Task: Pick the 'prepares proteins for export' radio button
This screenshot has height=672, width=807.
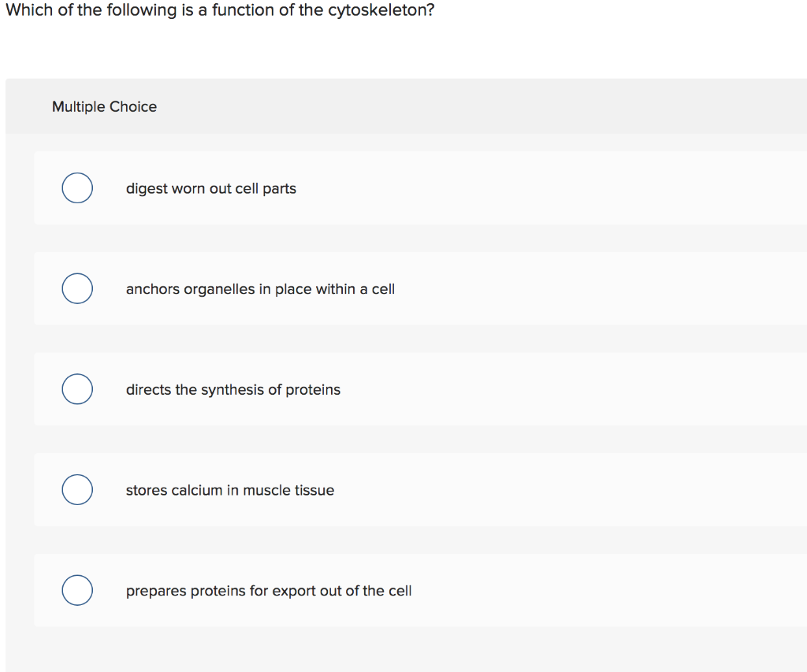Action: click(x=76, y=589)
